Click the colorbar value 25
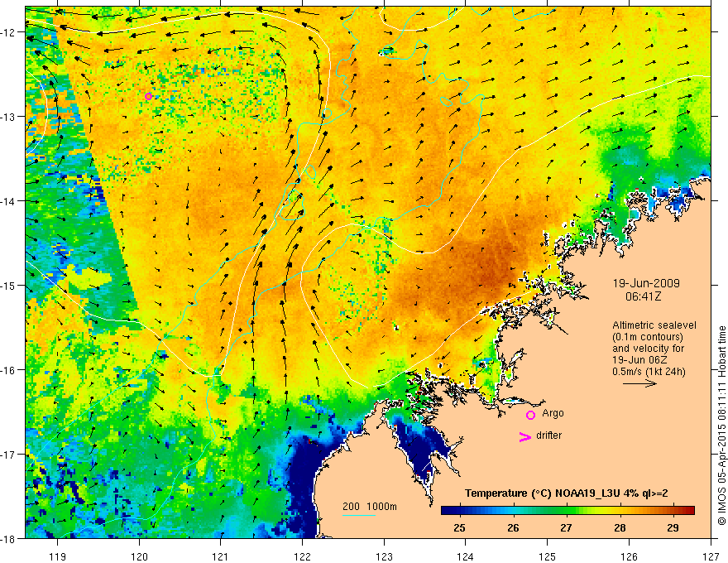The width and height of the screenshot is (728, 563). click(x=460, y=527)
